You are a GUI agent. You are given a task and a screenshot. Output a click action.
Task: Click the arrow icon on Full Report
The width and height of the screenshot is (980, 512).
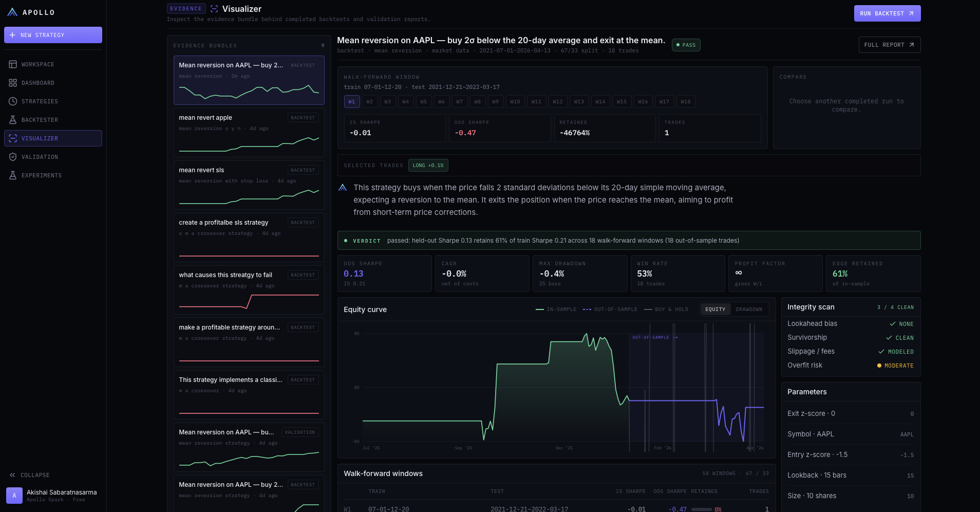912,45
